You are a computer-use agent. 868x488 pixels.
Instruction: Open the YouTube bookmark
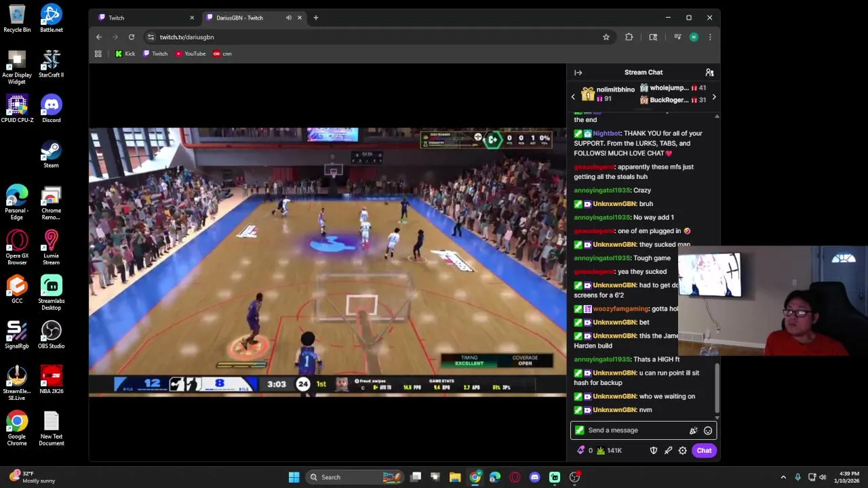point(191,54)
